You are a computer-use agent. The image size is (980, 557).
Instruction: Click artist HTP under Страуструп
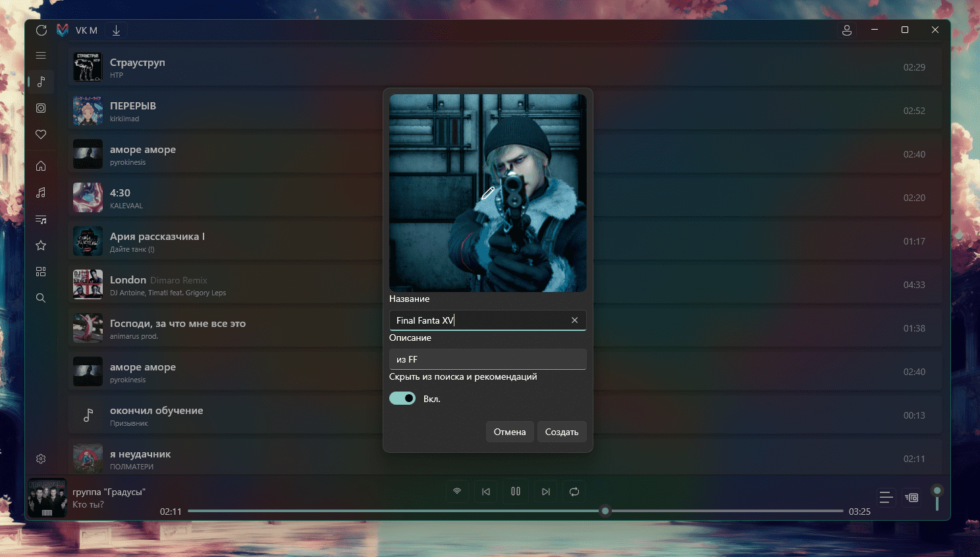[117, 76]
